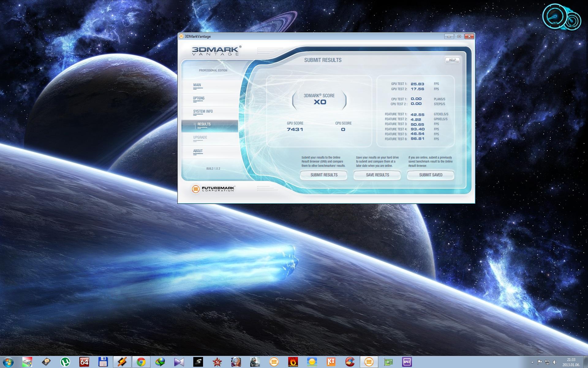588x368 pixels.
Task: Open network status tray icon
Action: click(547, 362)
